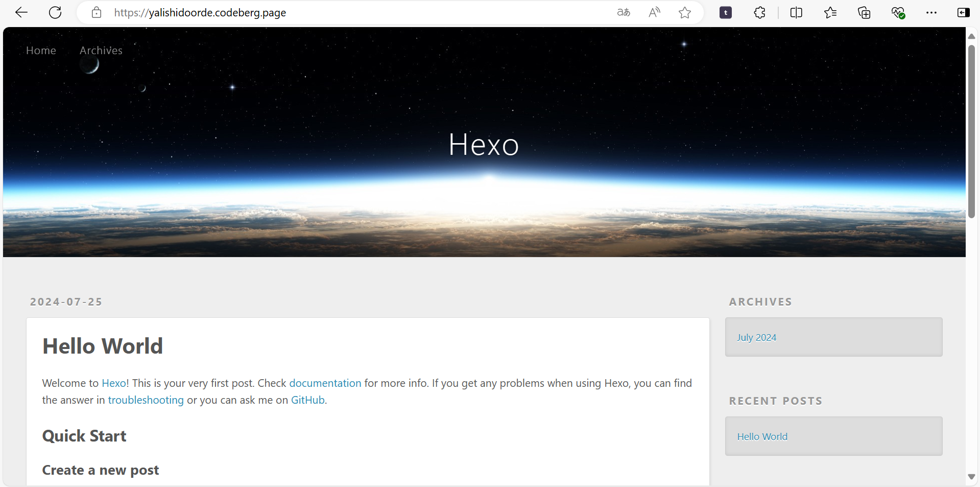Toggle split screen view
The height and width of the screenshot is (487, 980).
tap(796, 13)
